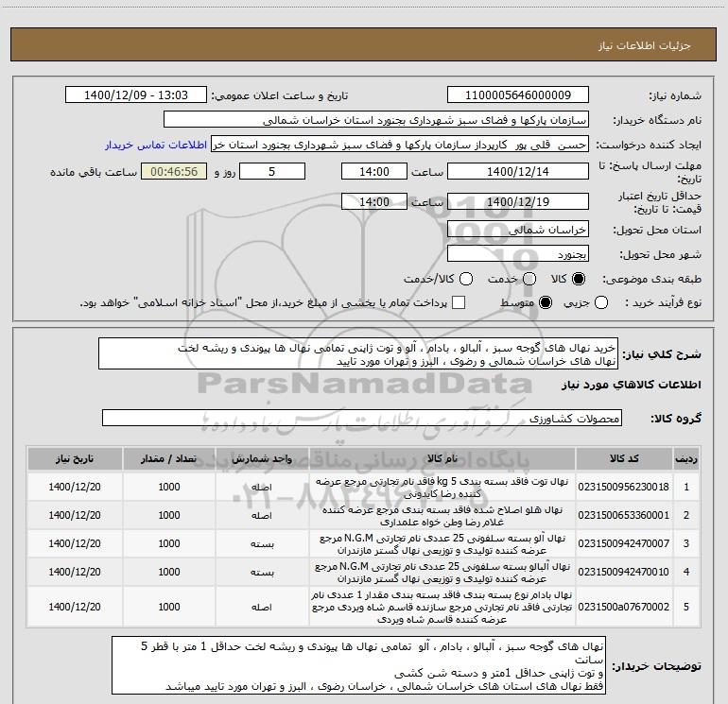
Task: Click the تاریخ نیاز column header
Action: pyautogui.click(x=75, y=459)
